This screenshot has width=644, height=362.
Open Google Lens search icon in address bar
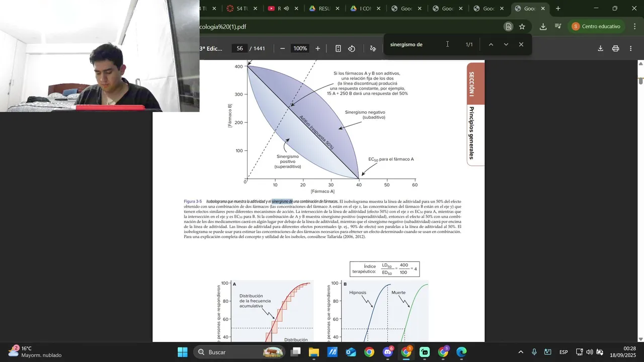coord(509,27)
